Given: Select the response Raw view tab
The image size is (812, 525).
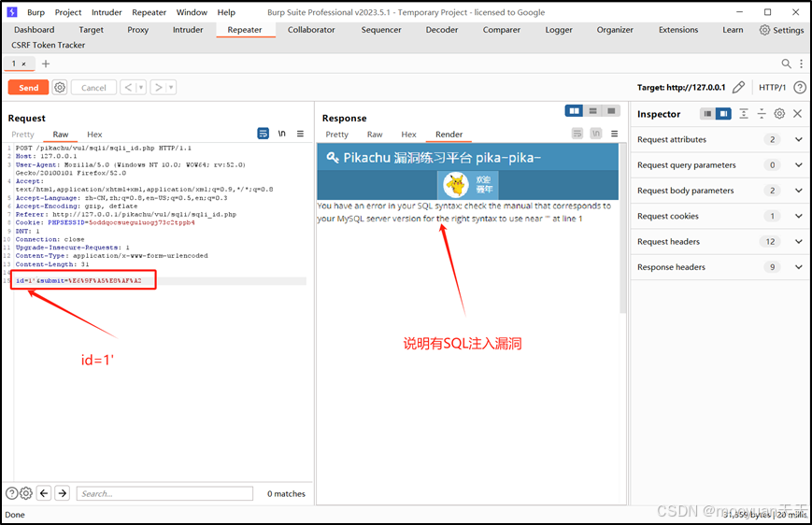Looking at the screenshot, I should click(x=375, y=135).
